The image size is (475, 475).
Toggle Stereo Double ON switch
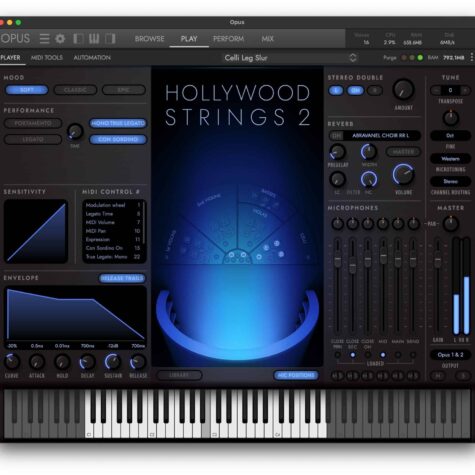click(x=355, y=90)
